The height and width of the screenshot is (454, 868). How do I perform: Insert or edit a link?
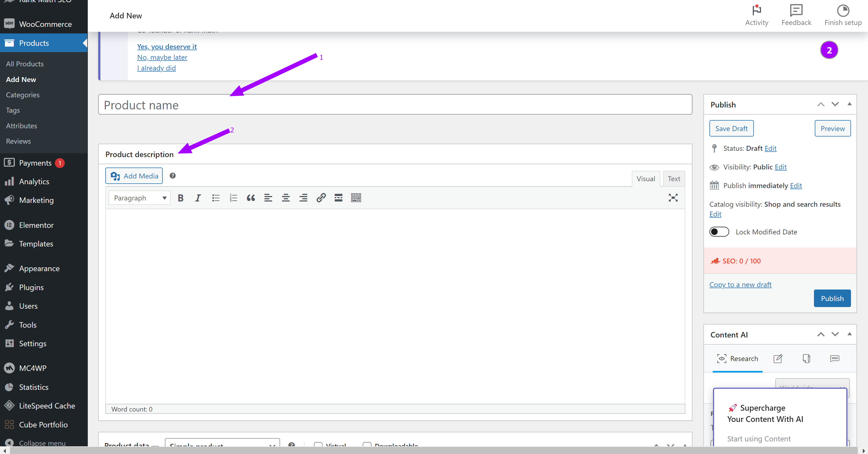321,198
